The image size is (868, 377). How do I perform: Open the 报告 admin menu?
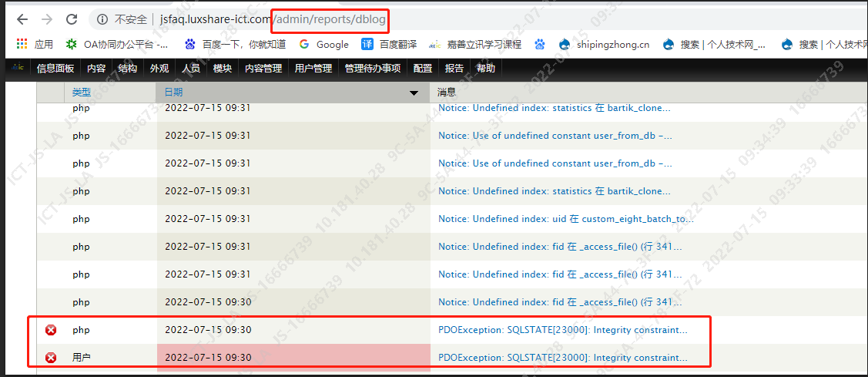(454, 69)
